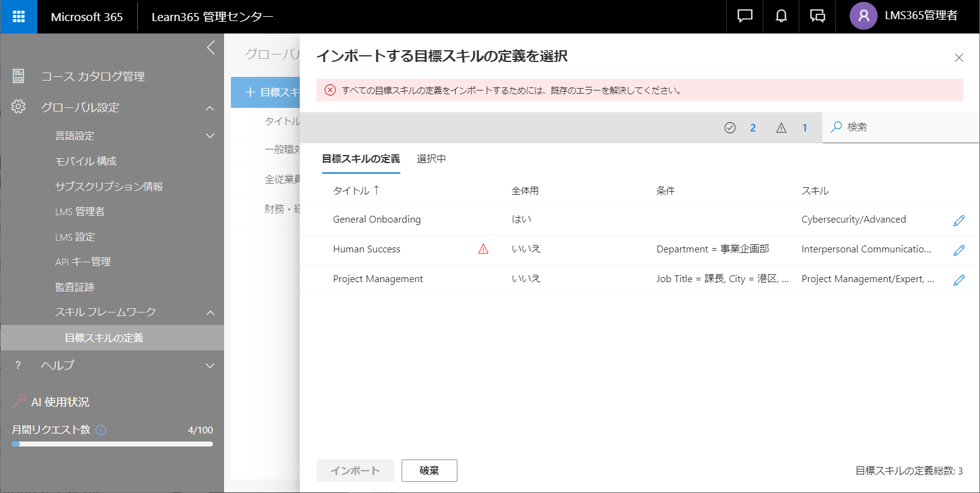Click the monthly request usage progress bar
This screenshot has height=493, width=980.
click(112, 444)
